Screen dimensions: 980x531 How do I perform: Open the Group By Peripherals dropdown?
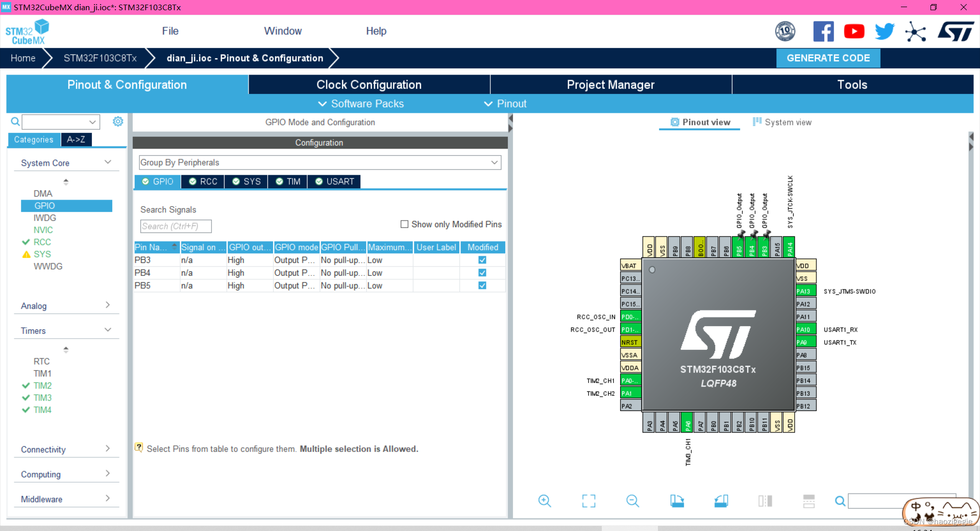[x=320, y=162]
